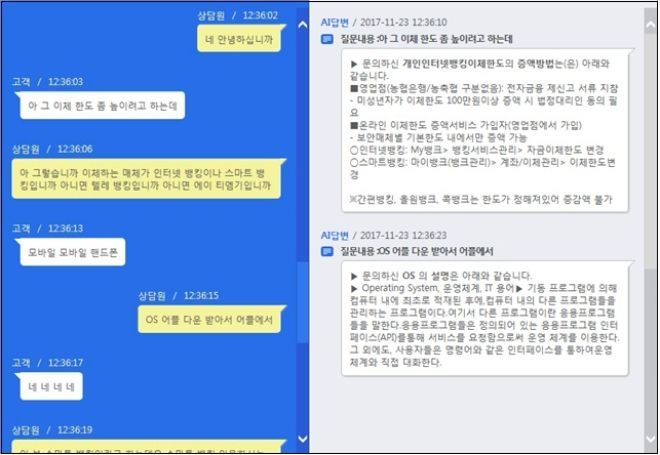Click the AI answer panel scroll-up arrow
This screenshot has width=660, height=455.
coord(650,24)
